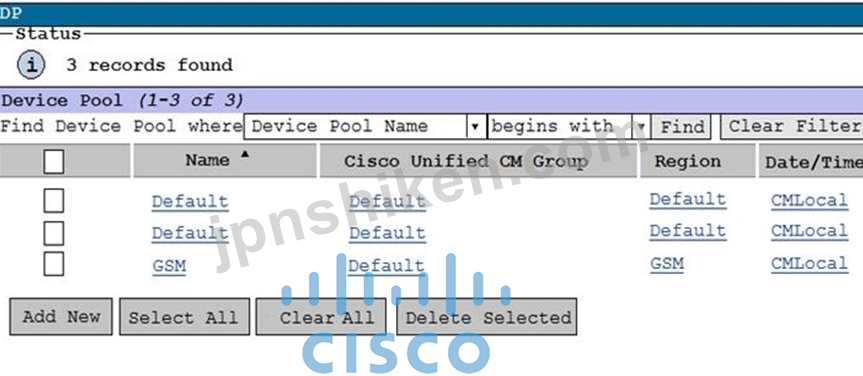The image size is (863, 376).
Task: Click the Find button
Action: pos(681,127)
